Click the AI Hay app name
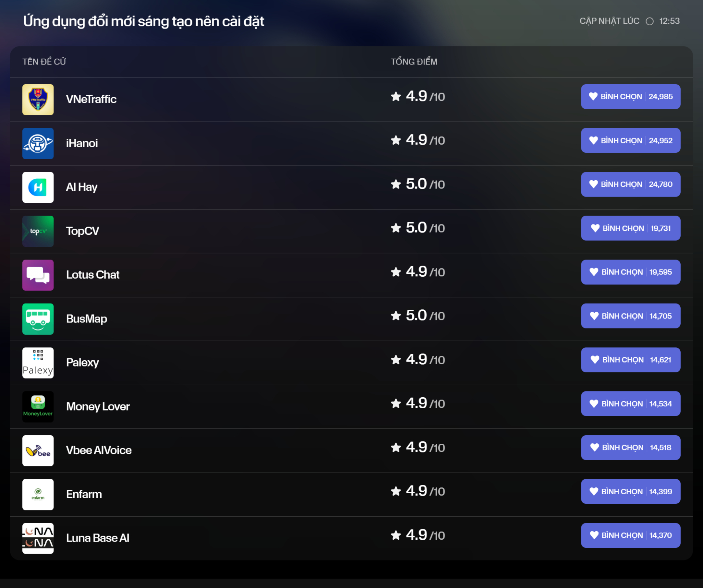Image resolution: width=703 pixels, height=588 pixels. tap(82, 187)
